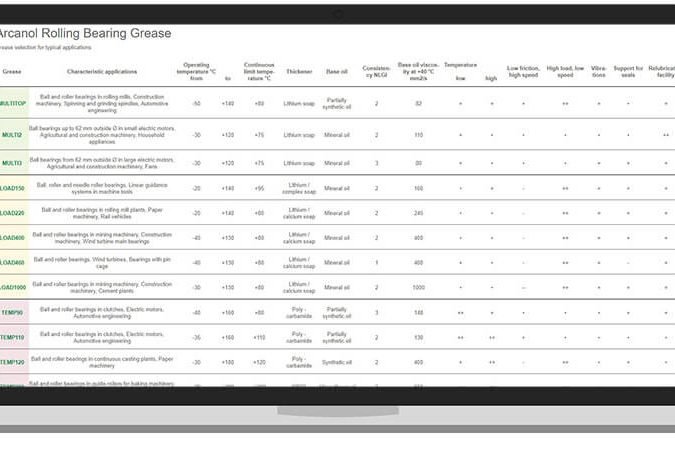This screenshot has width=675, height=450.
Task: Click the Arcanol Rolling Bearing Grease title
Action: (x=85, y=33)
